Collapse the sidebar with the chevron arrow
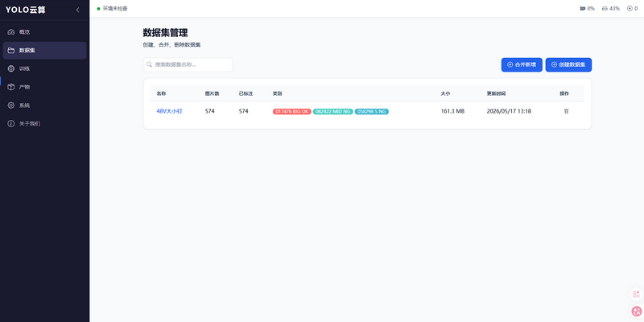Image resolution: width=644 pixels, height=322 pixels. coord(77,10)
